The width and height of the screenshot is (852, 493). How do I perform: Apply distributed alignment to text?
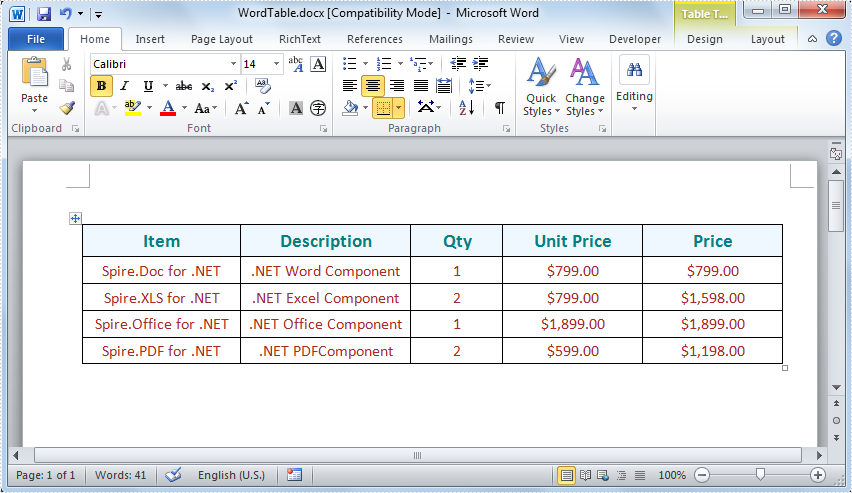click(x=444, y=86)
